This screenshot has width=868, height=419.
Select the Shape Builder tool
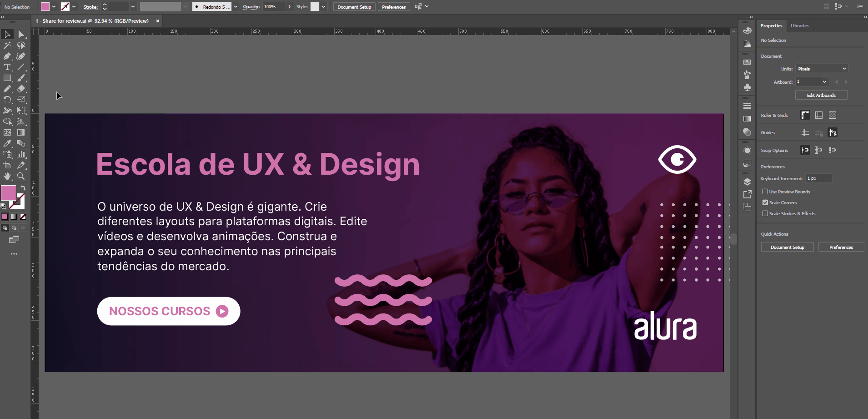(7, 121)
